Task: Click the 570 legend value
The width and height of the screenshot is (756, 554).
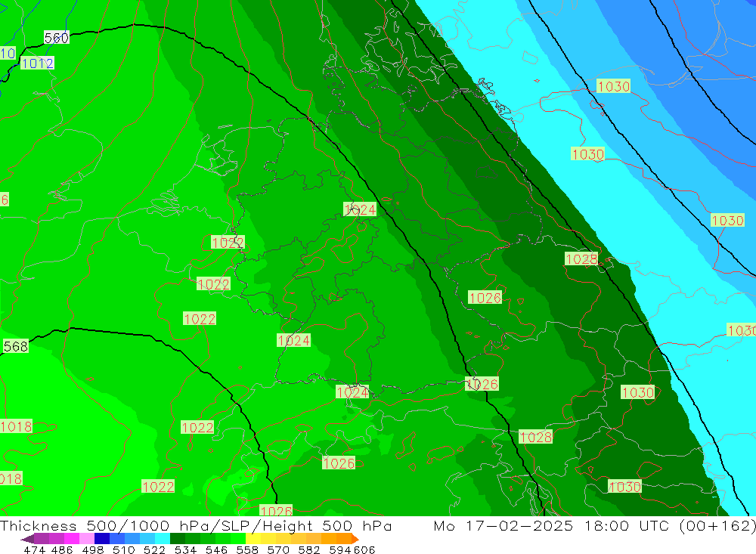Action: click(x=277, y=550)
